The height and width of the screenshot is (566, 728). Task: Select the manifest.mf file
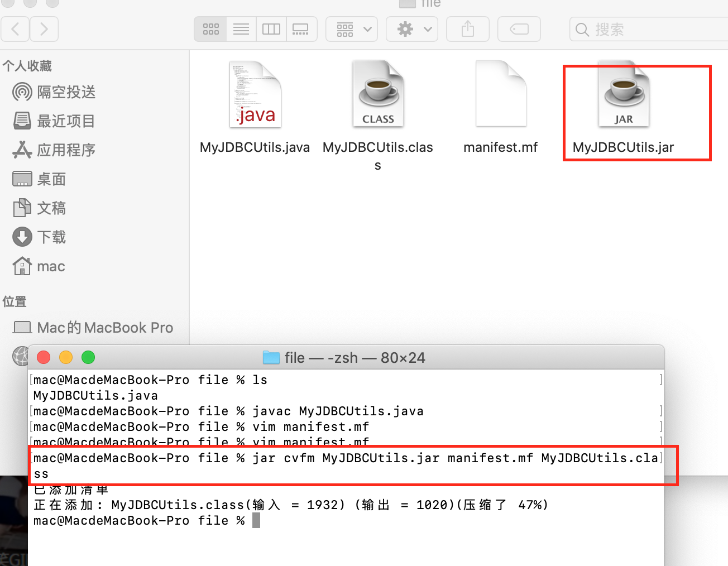pyautogui.click(x=501, y=93)
